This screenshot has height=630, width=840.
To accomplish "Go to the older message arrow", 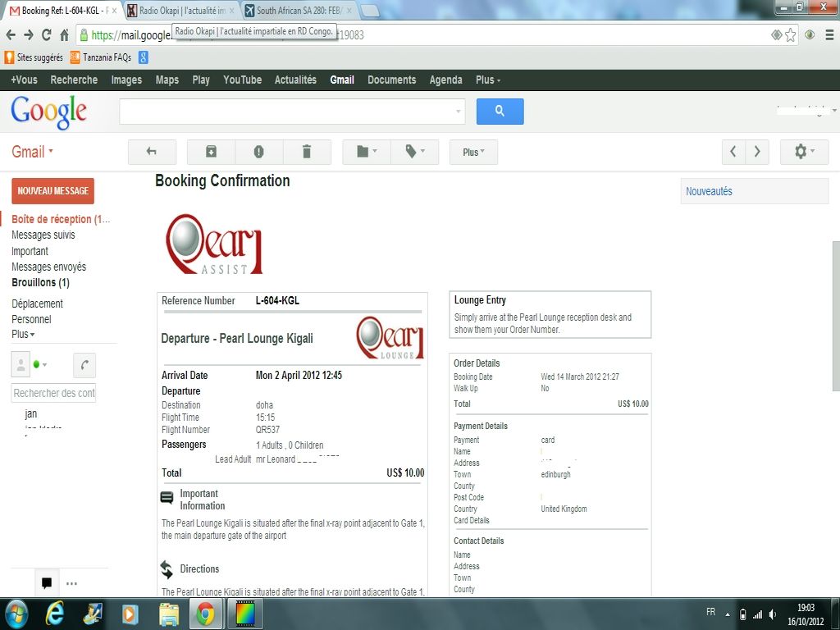I will pyautogui.click(x=757, y=152).
